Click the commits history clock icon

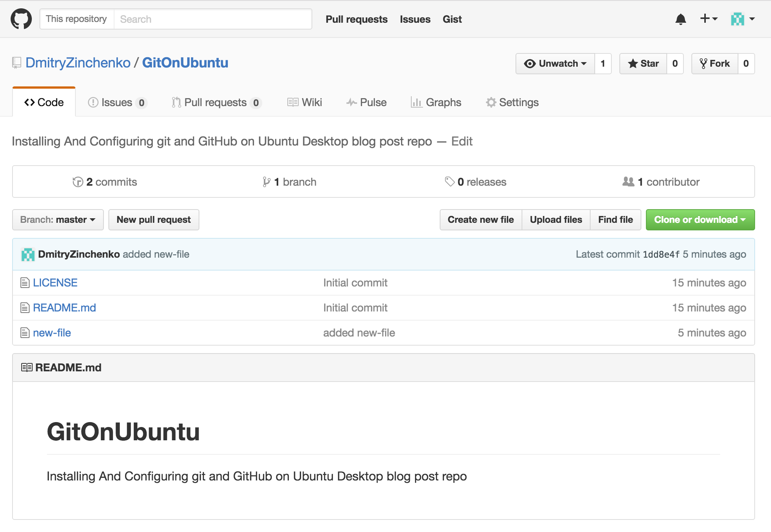click(x=78, y=182)
